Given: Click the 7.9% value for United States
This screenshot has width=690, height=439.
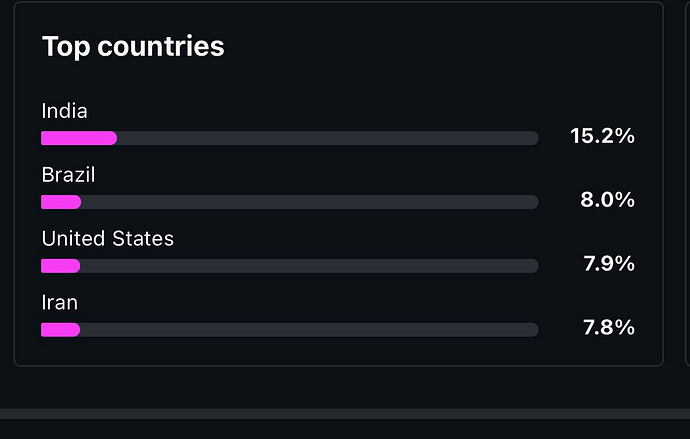Looking at the screenshot, I should [607, 264].
